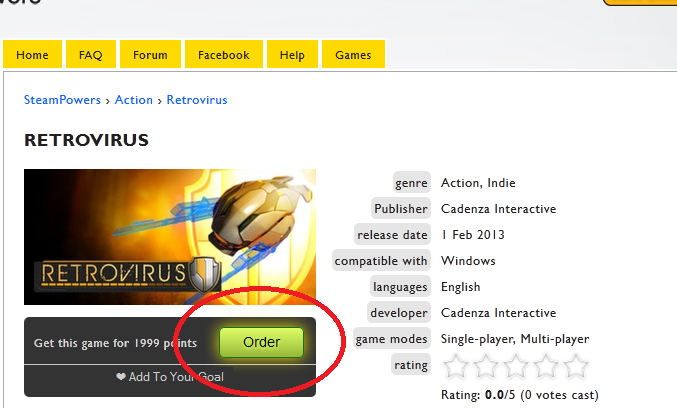Follow the Action breadcrumb link
This screenshot has width=677, height=408.
coord(133,100)
